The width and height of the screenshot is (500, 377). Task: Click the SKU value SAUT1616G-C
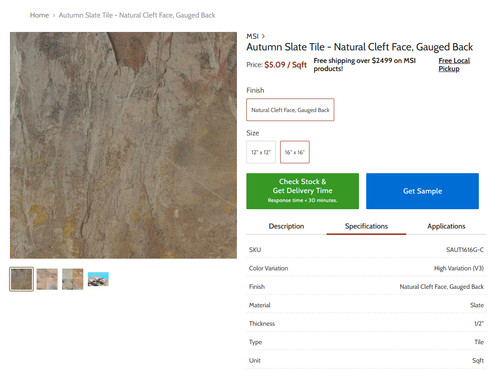[x=465, y=250]
